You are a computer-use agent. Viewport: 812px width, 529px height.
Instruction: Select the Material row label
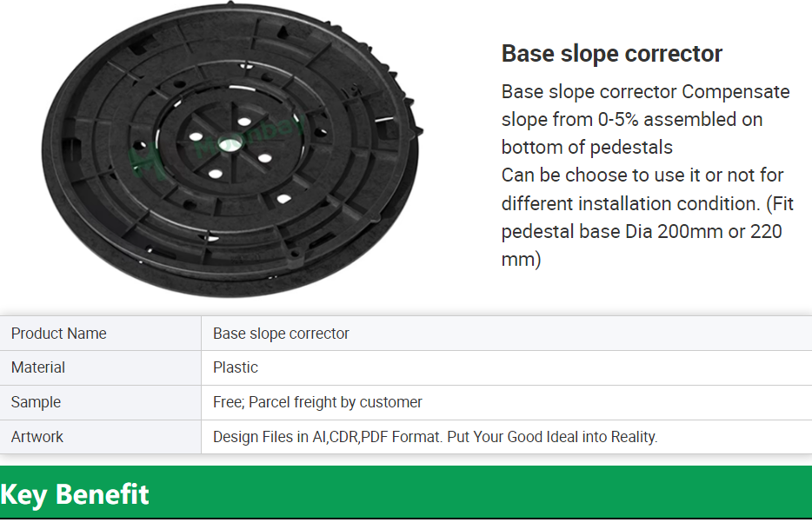coord(37,367)
